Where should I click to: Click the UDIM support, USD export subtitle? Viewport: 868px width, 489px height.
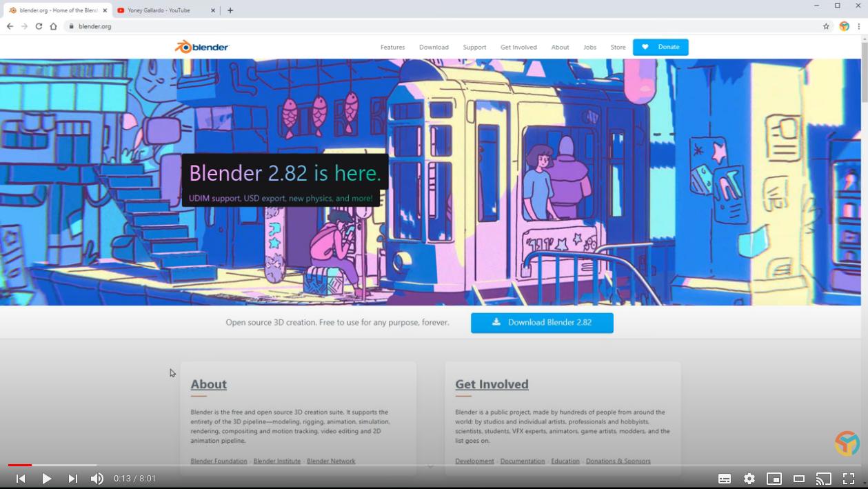[281, 199]
